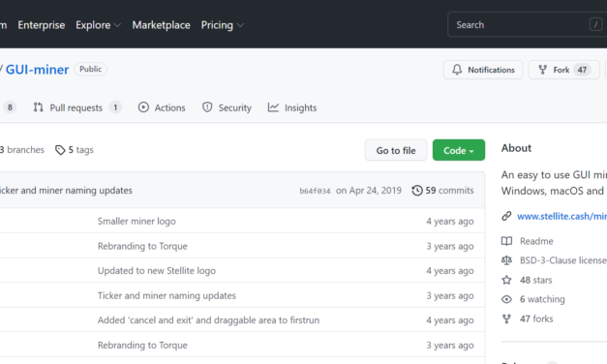This screenshot has width=607, height=364.
Task: Open the 'Smaller miner logo' commit message
Action: pyautogui.click(x=137, y=221)
